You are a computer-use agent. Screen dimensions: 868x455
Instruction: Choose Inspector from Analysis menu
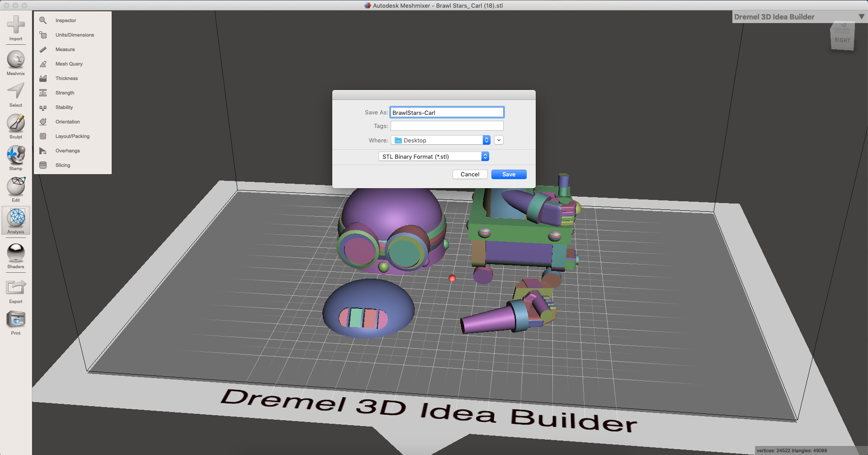tap(66, 20)
